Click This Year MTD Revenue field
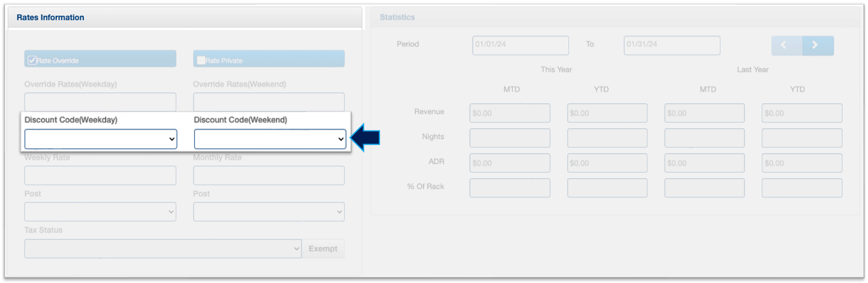This screenshot has width=868, height=283. tap(510, 113)
